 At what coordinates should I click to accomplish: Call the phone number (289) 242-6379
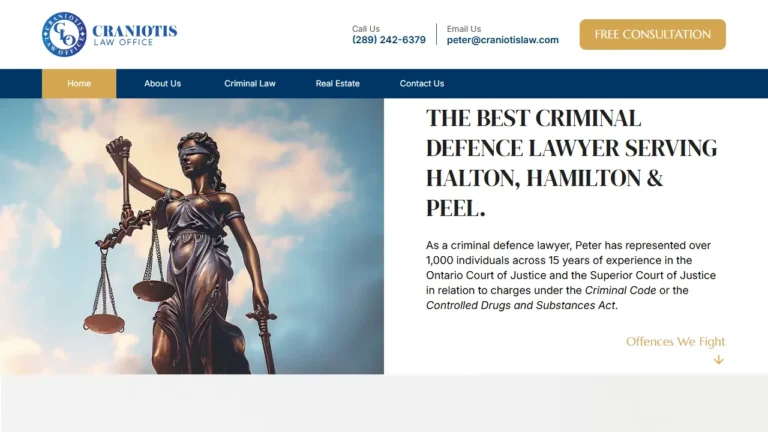click(389, 40)
